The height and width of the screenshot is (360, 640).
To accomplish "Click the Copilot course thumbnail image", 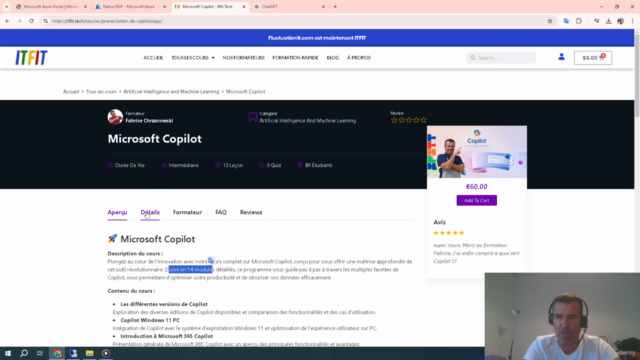I will 477,152.
